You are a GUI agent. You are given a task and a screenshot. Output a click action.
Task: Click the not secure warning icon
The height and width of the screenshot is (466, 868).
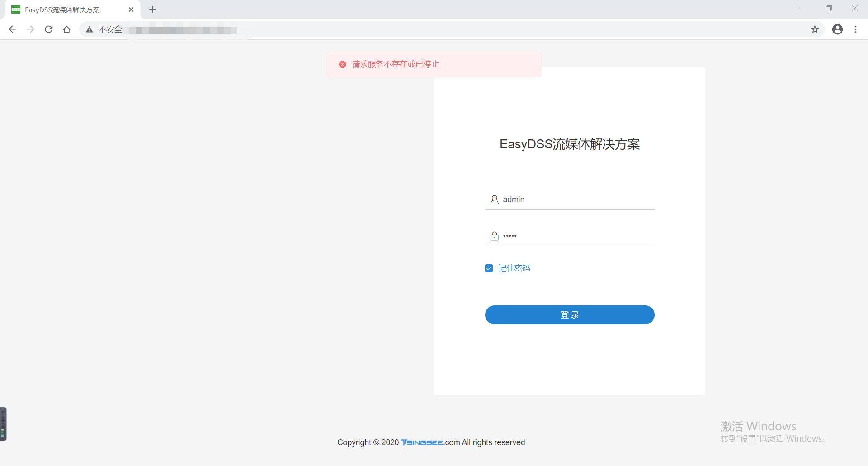click(90, 29)
